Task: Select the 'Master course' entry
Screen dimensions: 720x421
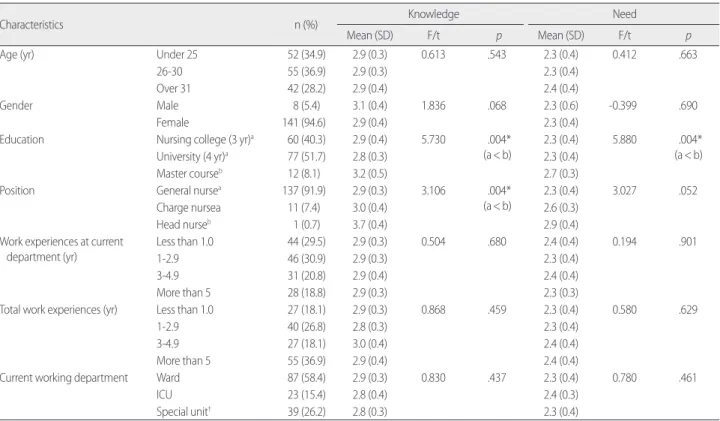Action: (x=189, y=174)
